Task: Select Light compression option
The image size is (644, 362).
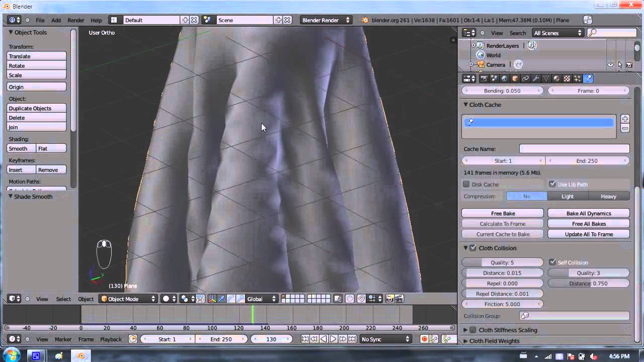Action: pos(568,197)
